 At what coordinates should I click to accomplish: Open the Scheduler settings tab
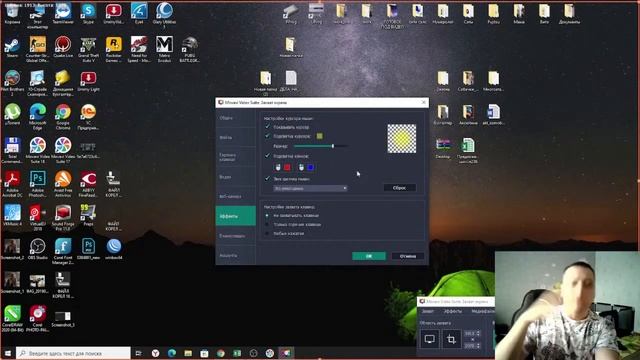[x=236, y=236]
